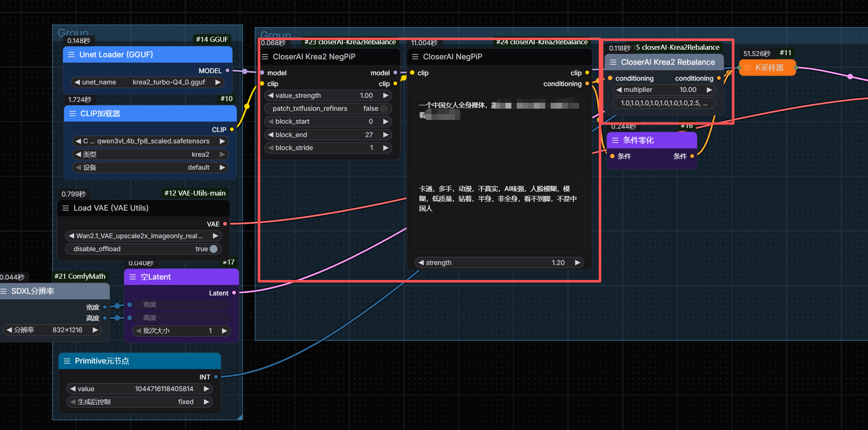Viewport: 868px width, 430px height.
Task: Click the MODEL output dot on Unet Loader
Action: 227,71
